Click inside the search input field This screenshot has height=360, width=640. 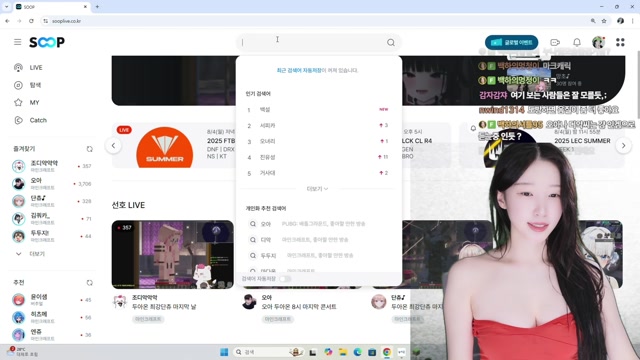[312, 42]
